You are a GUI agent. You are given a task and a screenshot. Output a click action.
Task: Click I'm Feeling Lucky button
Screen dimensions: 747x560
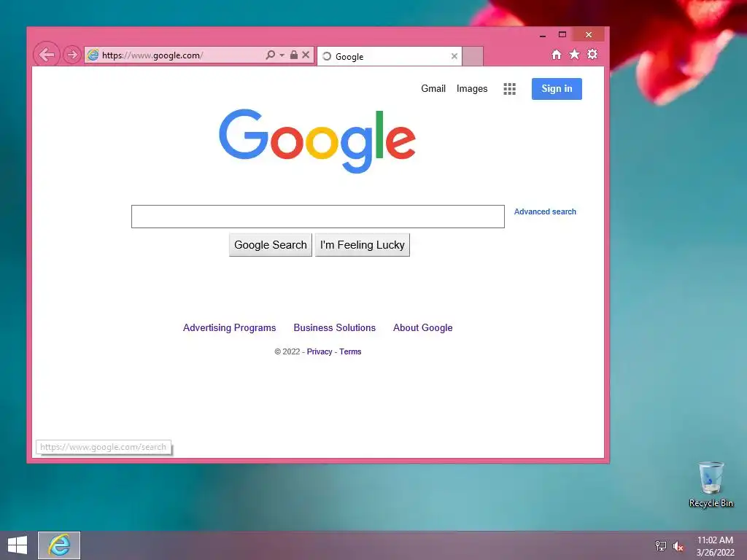(x=362, y=245)
